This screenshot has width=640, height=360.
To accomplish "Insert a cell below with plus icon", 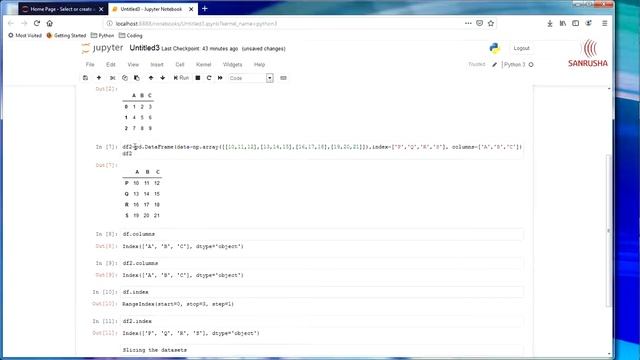I will click(99, 78).
